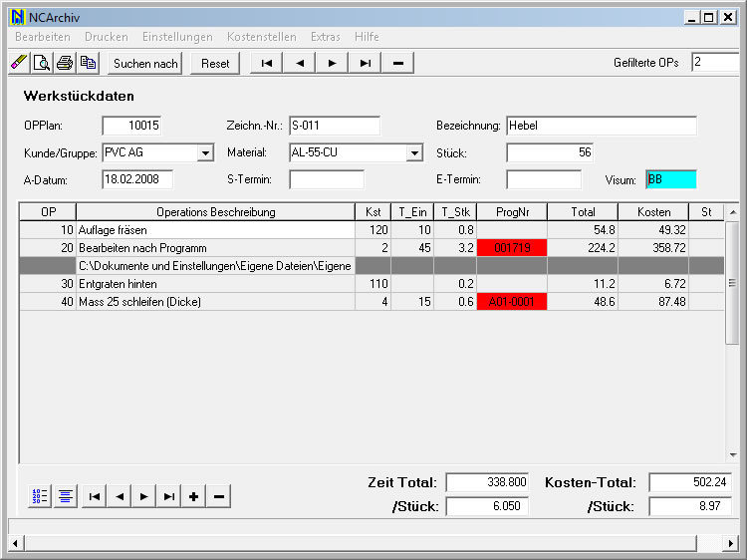Select red ProgNr cell 001719

point(511,248)
